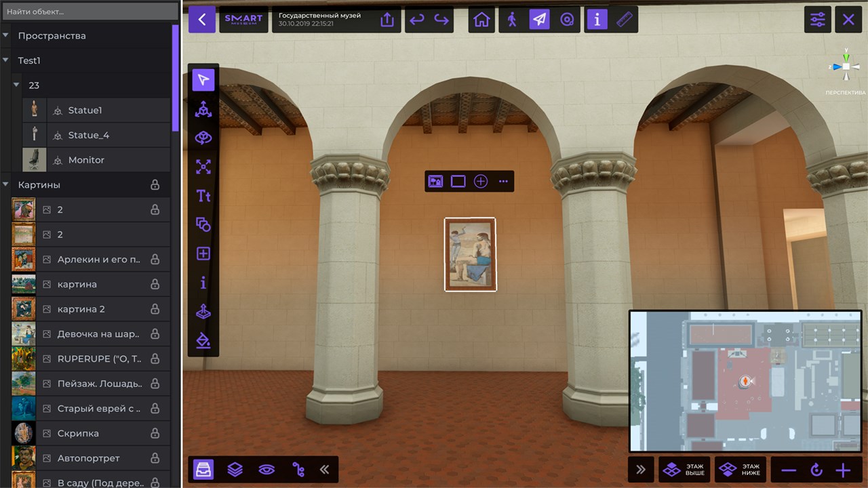
Task: Click the circled plus in popup toolbar
Action: [x=481, y=181]
